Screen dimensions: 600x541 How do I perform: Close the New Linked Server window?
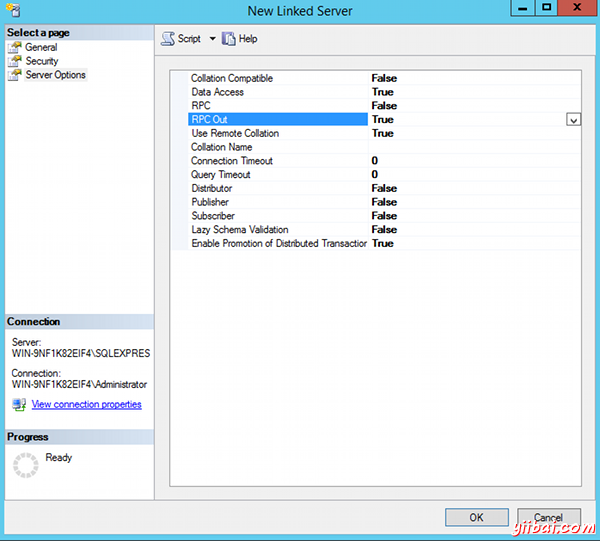tap(577, 8)
